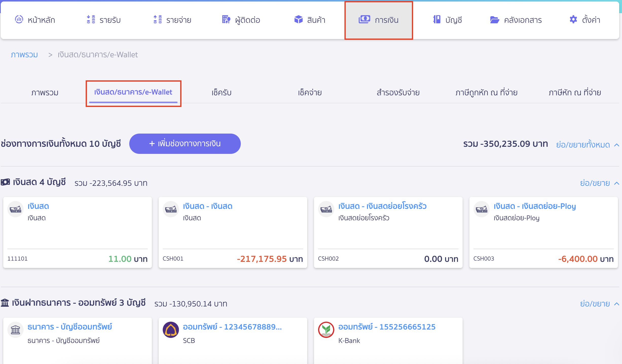Switch to the ภาษีถูกหัก ณ ที่จ่าย tab

486,93
